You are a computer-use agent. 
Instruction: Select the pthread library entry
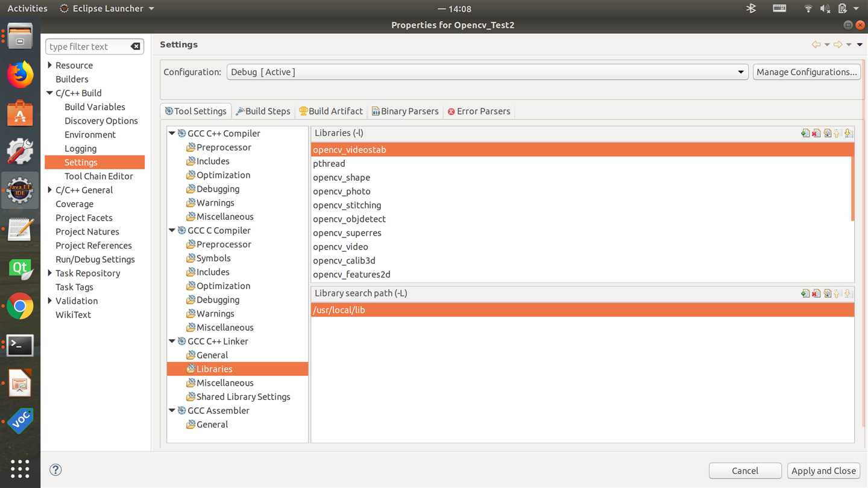pyautogui.click(x=582, y=163)
